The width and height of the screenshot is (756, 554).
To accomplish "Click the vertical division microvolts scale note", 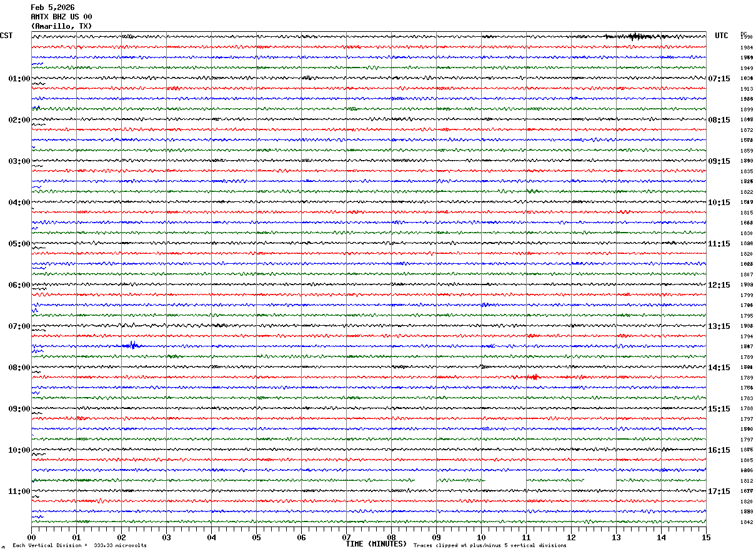I will coord(79,545).
